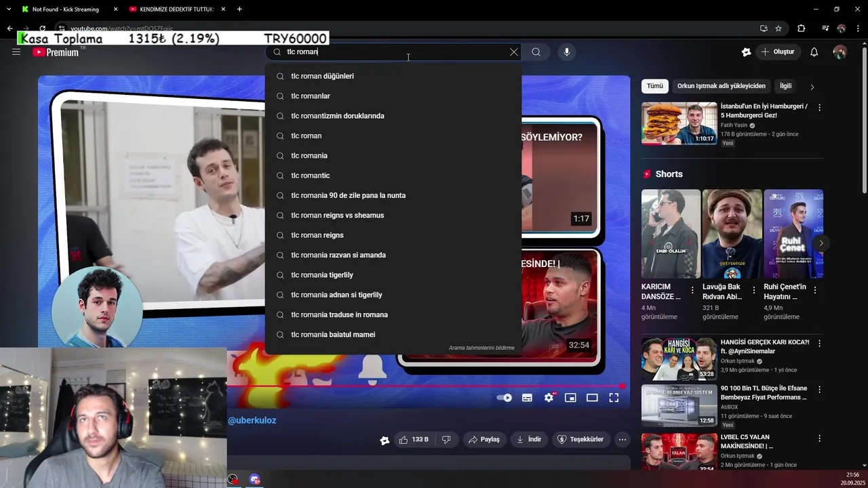
Task: Select 'tlc roman reigns vs sheamus' suggestion
Action: [393, 216]
